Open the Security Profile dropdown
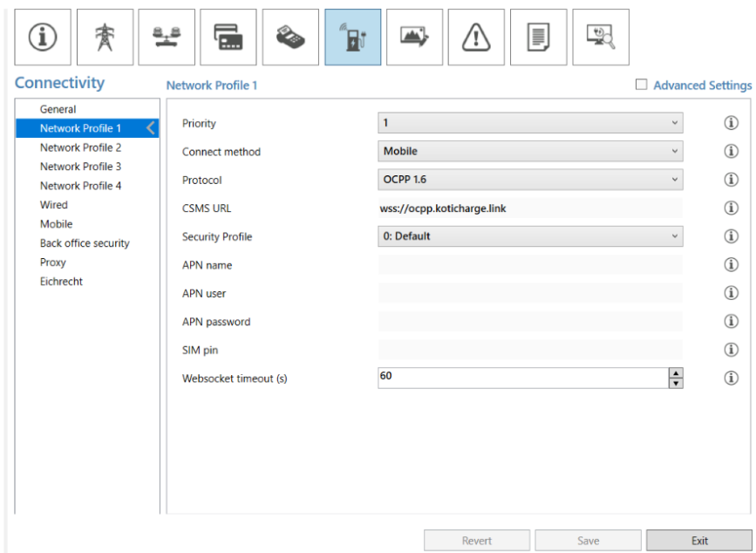The width and height of the screenshot is (756, 553). click(x=530, y=236)
